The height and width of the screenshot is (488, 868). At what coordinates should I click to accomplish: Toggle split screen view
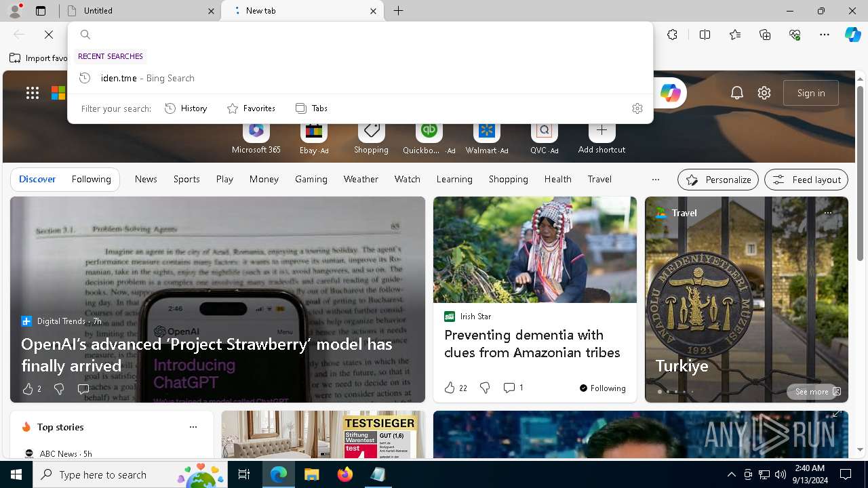(705, 35)
